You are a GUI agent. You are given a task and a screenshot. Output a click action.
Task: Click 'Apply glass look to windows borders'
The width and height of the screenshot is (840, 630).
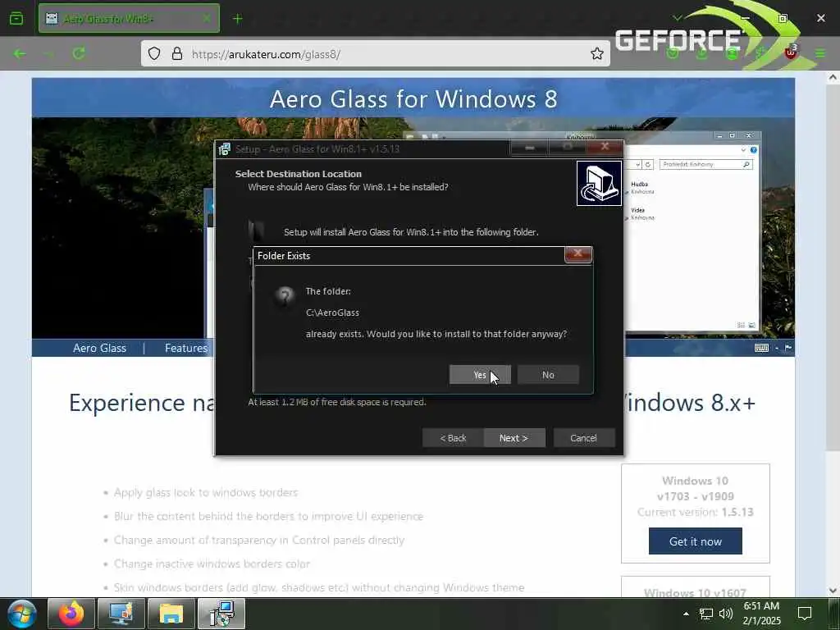pyautogui.click(x=206, y=492)
